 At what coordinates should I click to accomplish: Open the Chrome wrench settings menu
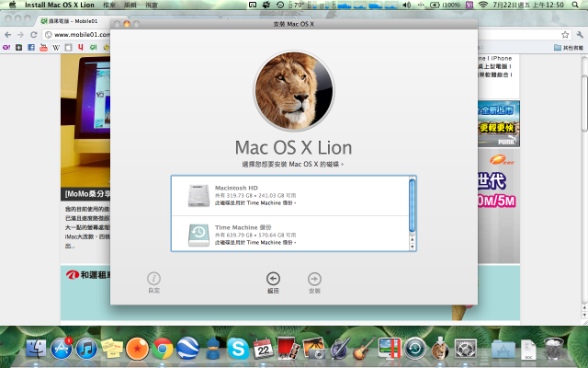point(580,35)
